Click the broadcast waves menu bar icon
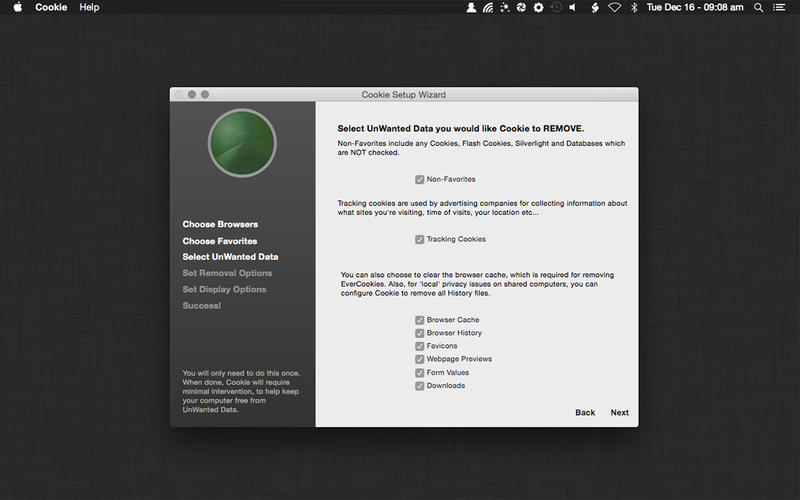This screenshot has height=500, width=800. pos(488,7)
